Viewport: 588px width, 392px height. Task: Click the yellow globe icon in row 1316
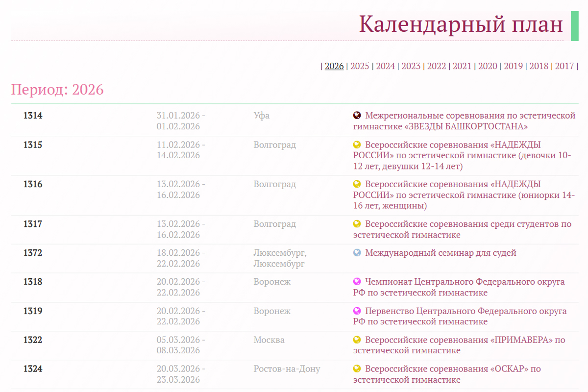[357, 184]
